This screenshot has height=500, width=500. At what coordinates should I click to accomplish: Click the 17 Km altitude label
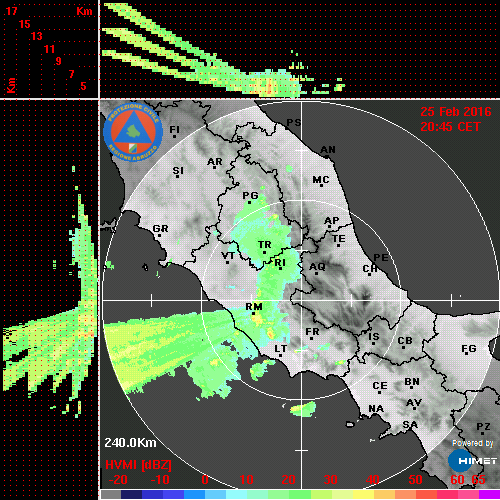point(11,11)
